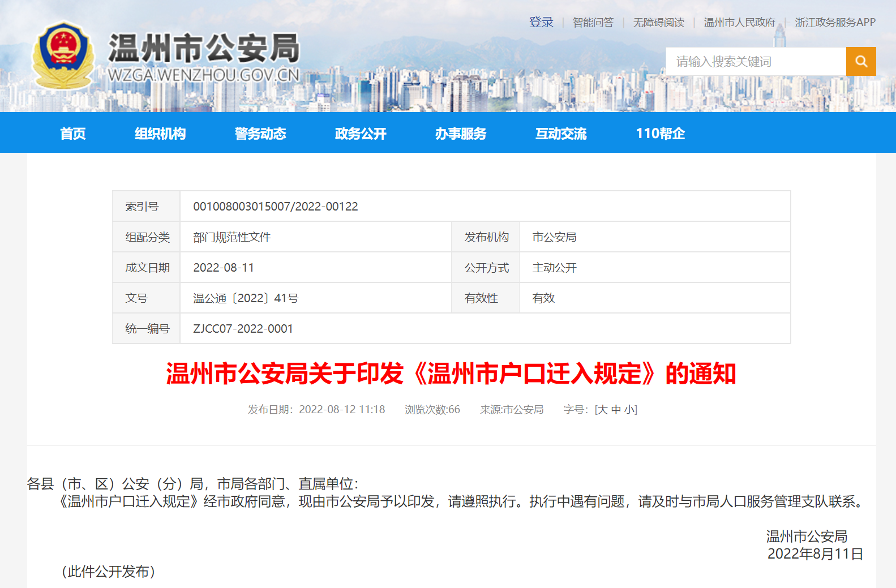The width and height of the screenshot is (896, 588).
Task: Select 互动交流 navigation item
Action: pyautogui.click(x=561, y=134)
